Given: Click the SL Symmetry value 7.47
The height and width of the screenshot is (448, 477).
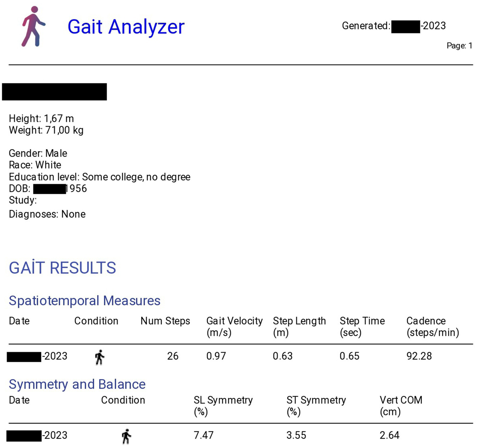Looking at the screenshot, I should (x=204, y=435).
